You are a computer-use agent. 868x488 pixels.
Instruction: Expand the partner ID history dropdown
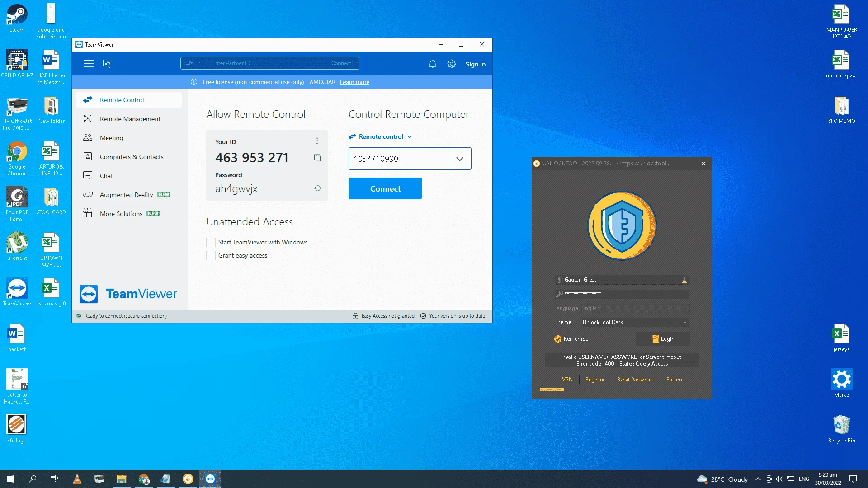[x=460, y=159]
